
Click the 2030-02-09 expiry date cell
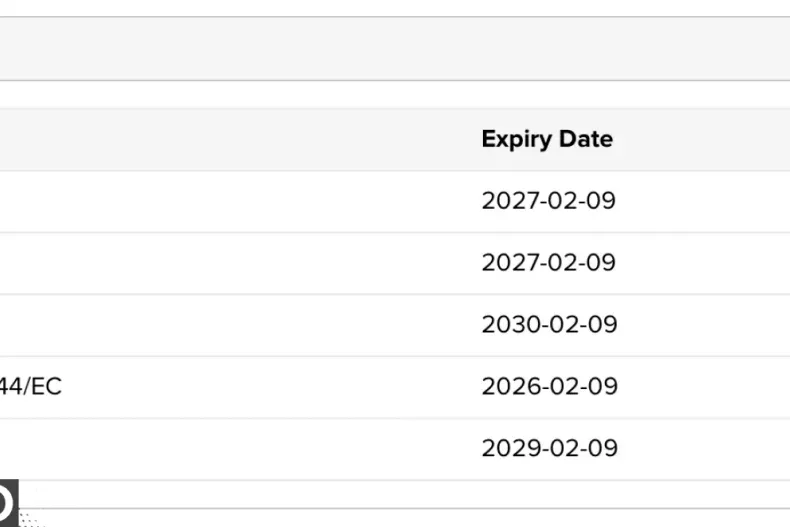(549, 325)
